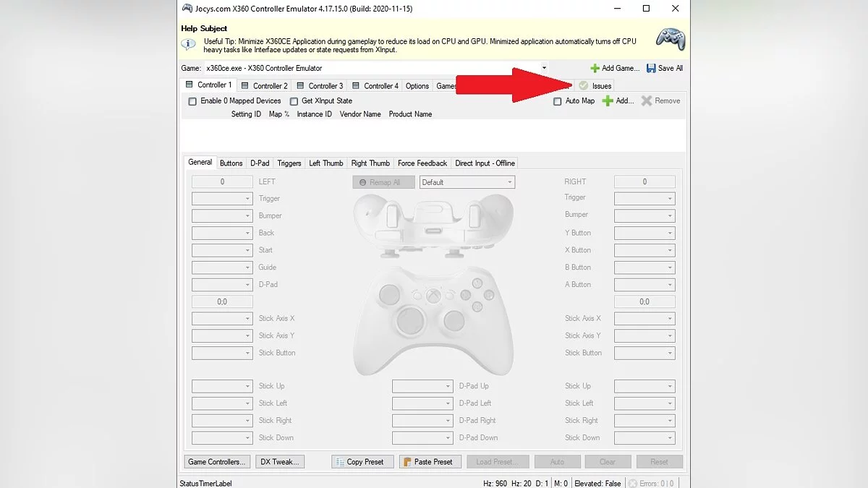
Task: Click the Elevated: False status entry
Action: (598, 484)
